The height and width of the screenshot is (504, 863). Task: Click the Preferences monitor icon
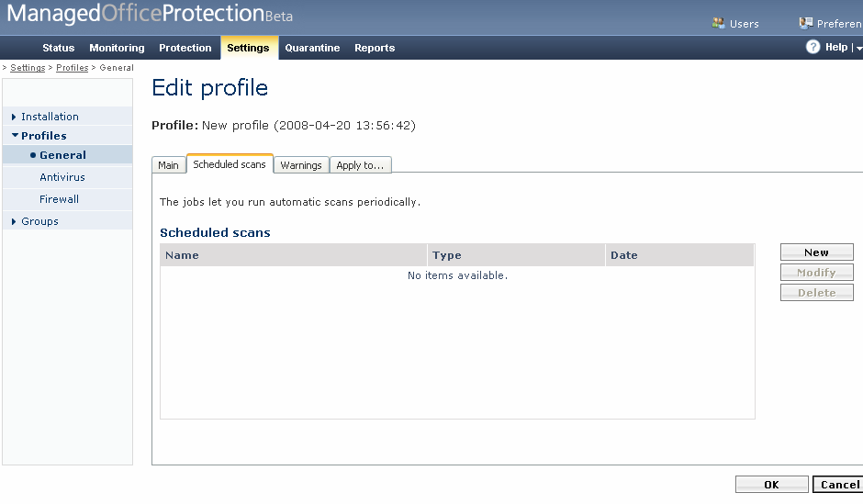[806, 23]
